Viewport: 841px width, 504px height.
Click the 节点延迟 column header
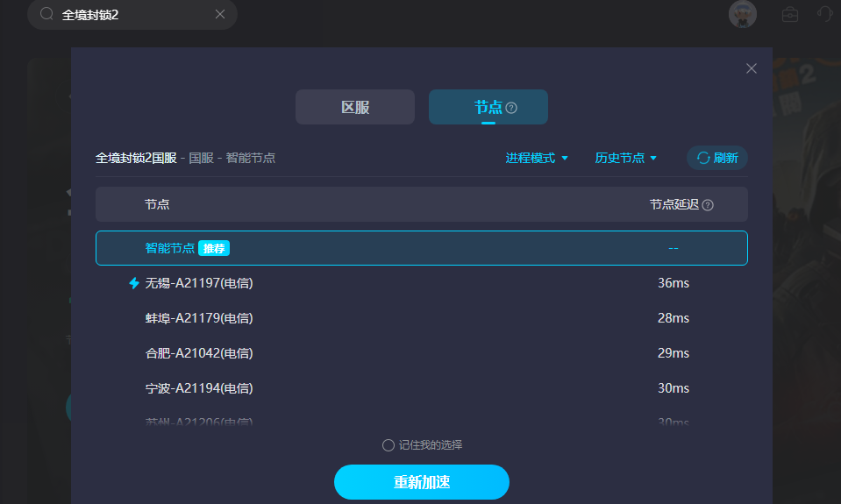674,204
